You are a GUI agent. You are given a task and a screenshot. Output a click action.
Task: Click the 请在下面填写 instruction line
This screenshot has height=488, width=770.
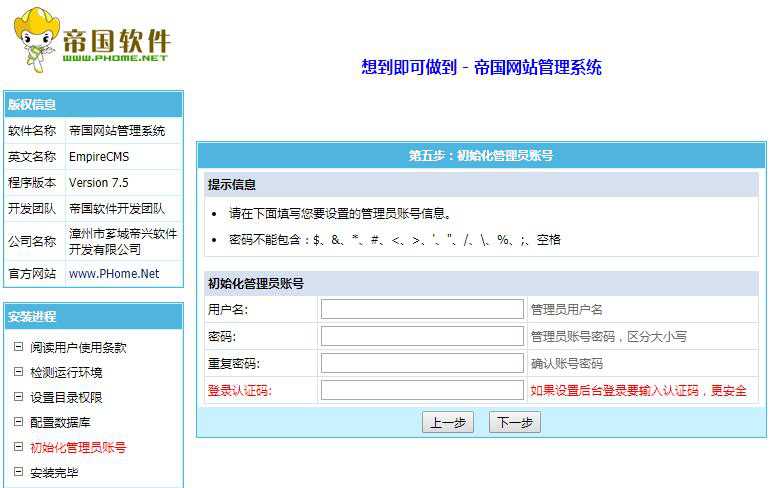click(340, 214)
